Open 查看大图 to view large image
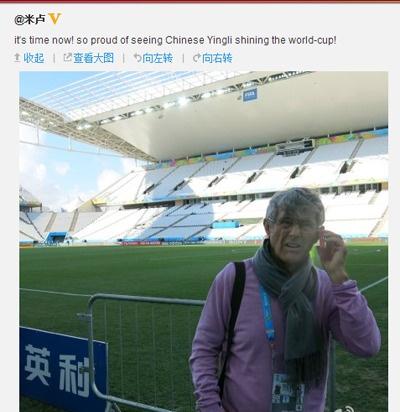400x412 pixels. [94, 58]
